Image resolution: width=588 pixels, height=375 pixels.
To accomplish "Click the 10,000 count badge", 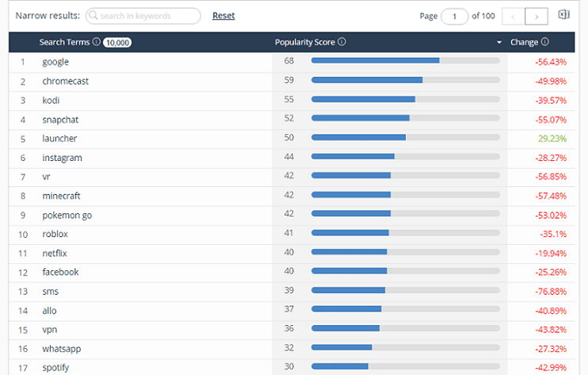I will click(117, 42).
